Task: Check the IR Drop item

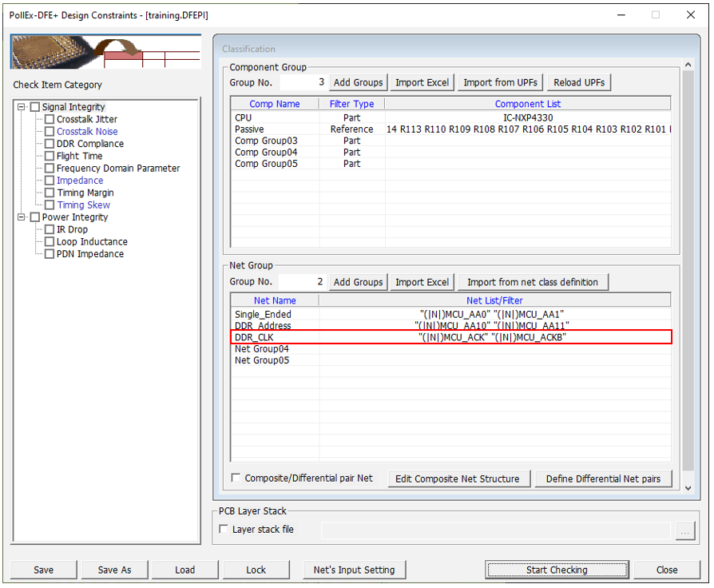Action: 50,230
